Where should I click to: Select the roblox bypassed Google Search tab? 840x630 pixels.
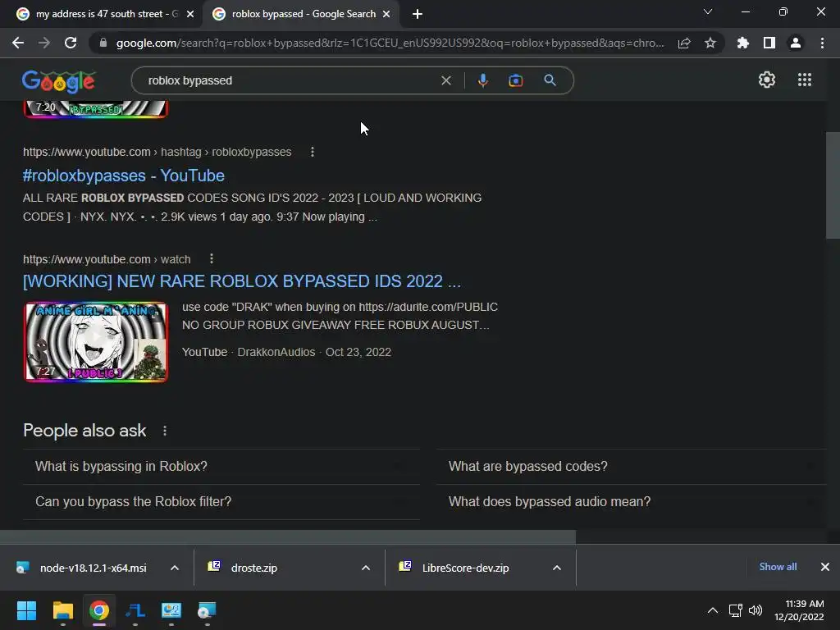pos(300,14)
